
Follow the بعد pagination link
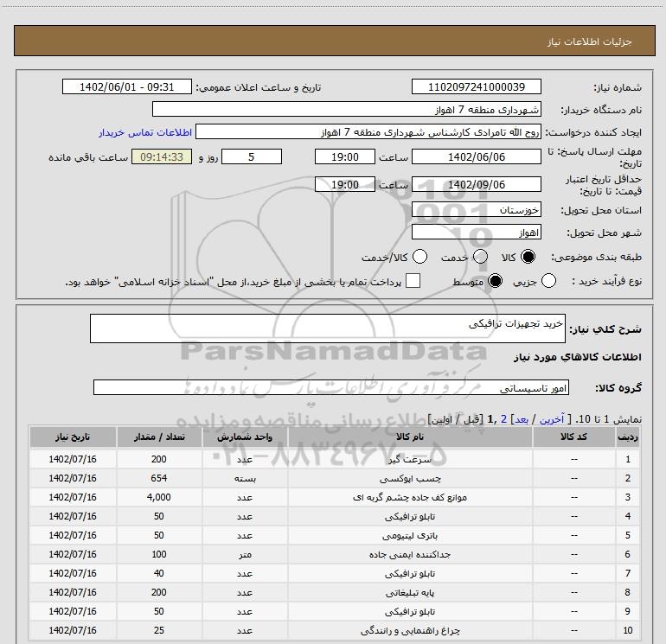(522, 419)
